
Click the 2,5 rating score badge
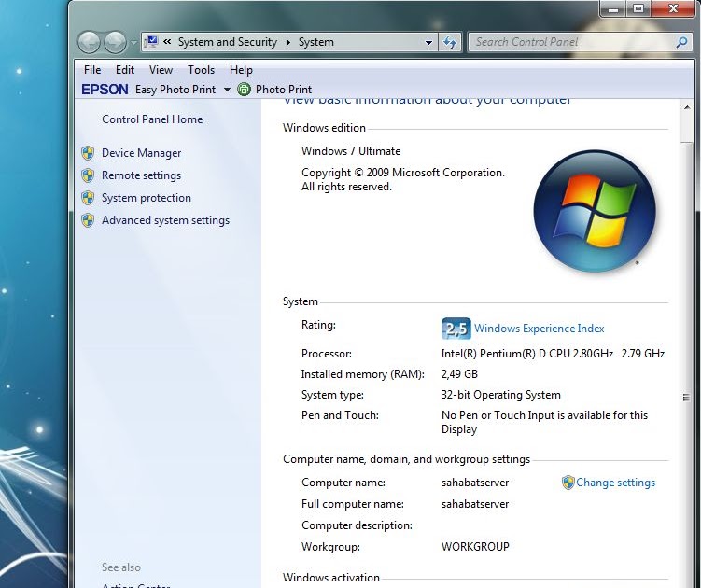456,329
